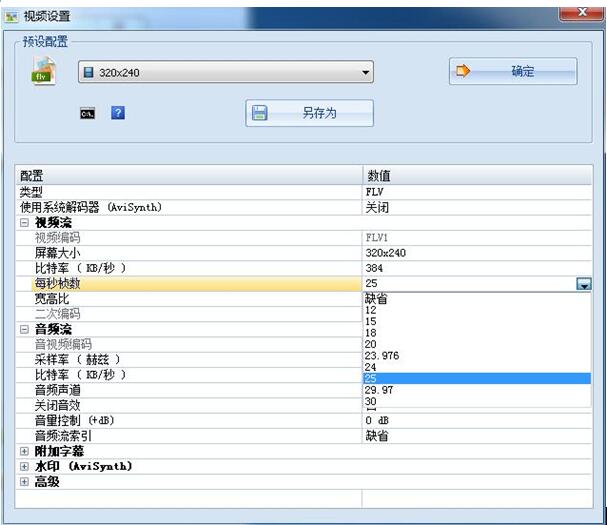
Task: Select 23.976 frame rate option
Action: click(383, 355)
